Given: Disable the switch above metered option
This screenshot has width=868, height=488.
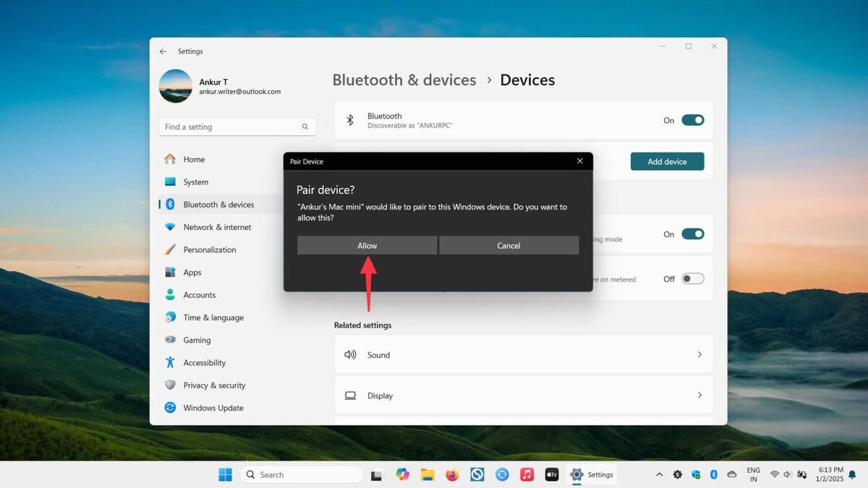Looking at the screenshot, I should [692, 234].
